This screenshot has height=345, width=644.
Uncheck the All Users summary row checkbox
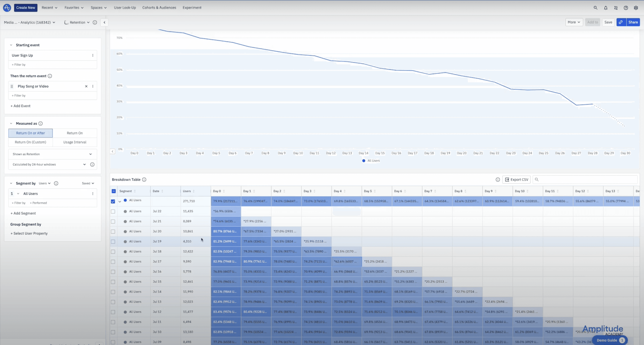[113, 201]
